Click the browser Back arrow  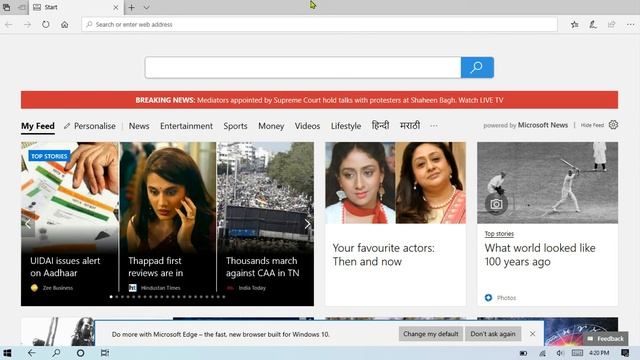(9, 24)
